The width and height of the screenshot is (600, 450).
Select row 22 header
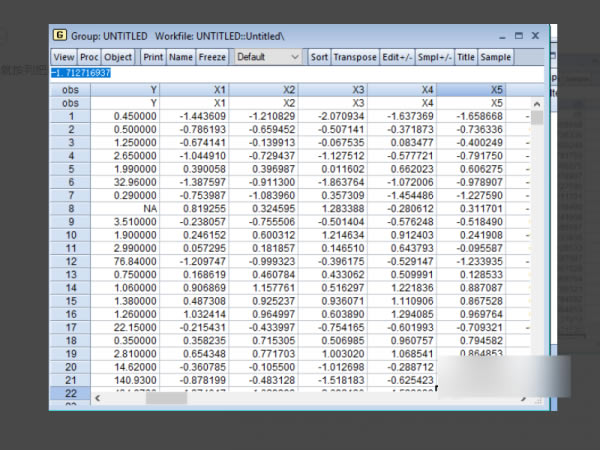pyautogui.click(x=71, y=393)
